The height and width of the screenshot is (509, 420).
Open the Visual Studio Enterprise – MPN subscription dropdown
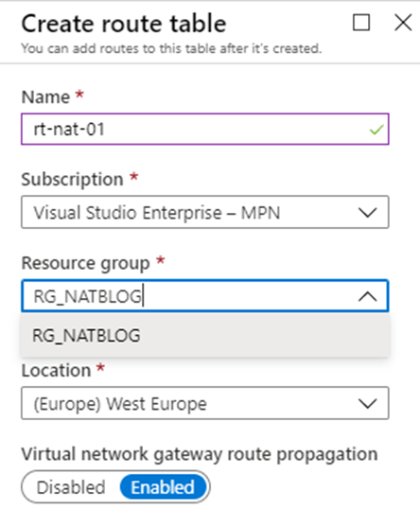(x=205, y=212)
